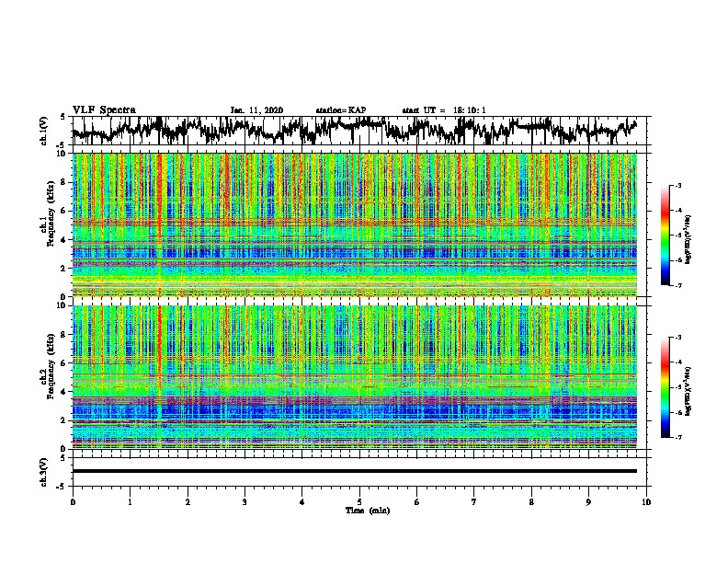The width and height of the screenshot is (728, 563).
Task: Click the "9" tick on the time axis
Action: pos(588,502)
